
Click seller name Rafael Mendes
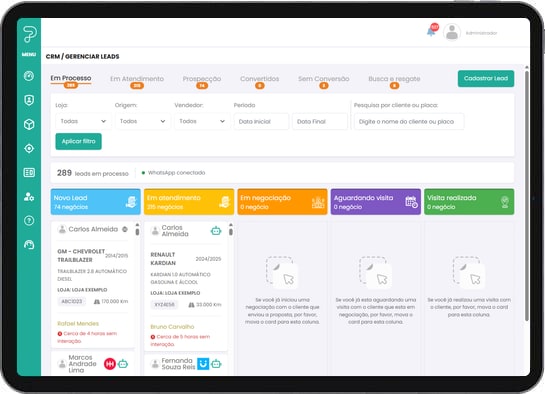(78, 323)
